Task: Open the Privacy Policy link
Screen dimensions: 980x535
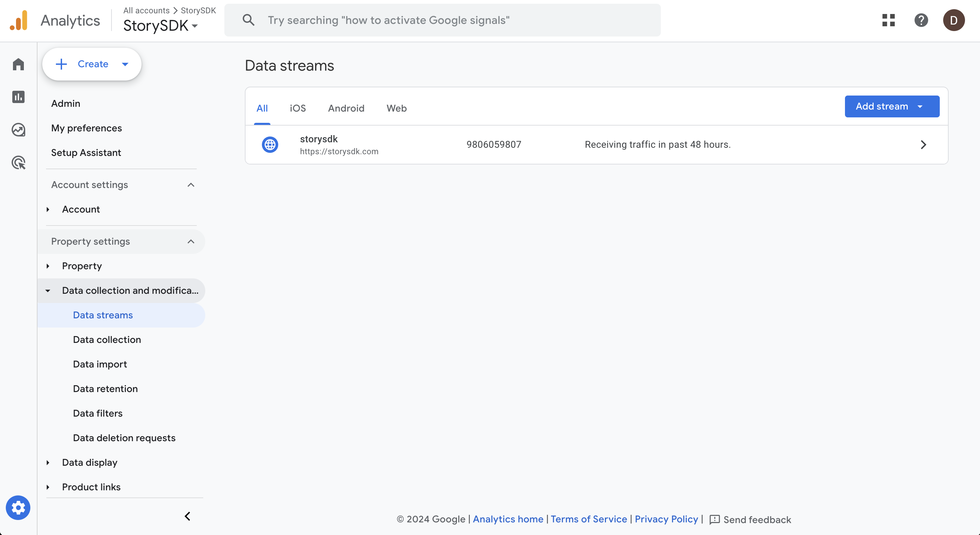Action: tap(666, 519)
